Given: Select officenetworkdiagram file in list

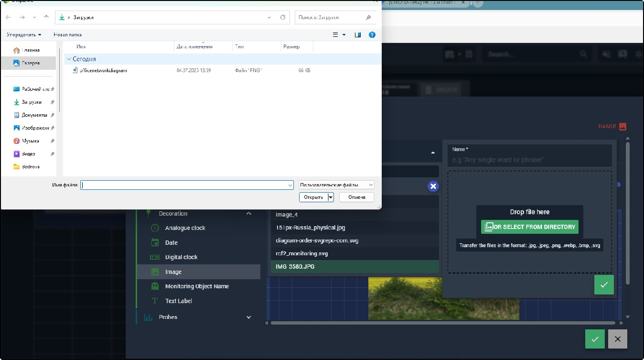Looking at the screenshot, I should pos(103,70).
